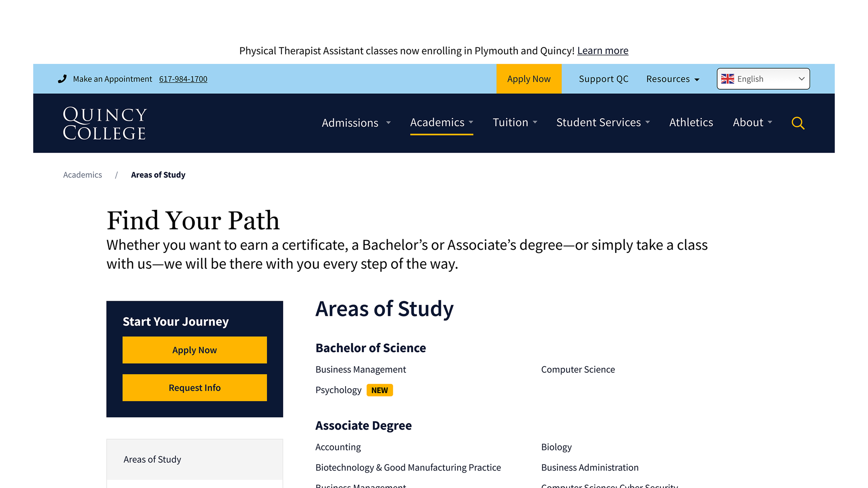868x488 pixels.
Task: Expand the Tuition menu arrow
Action: click(535, 122)
